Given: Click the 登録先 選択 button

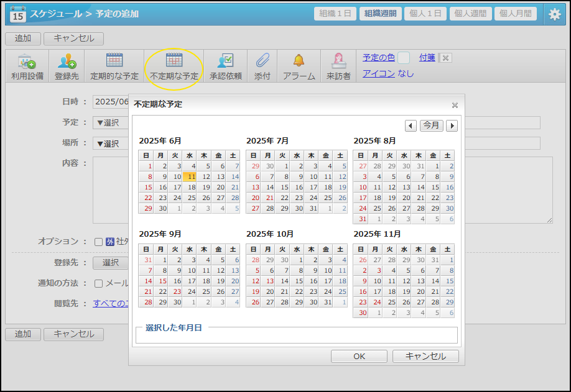Looking at the screenshot, I should (111, 263).
